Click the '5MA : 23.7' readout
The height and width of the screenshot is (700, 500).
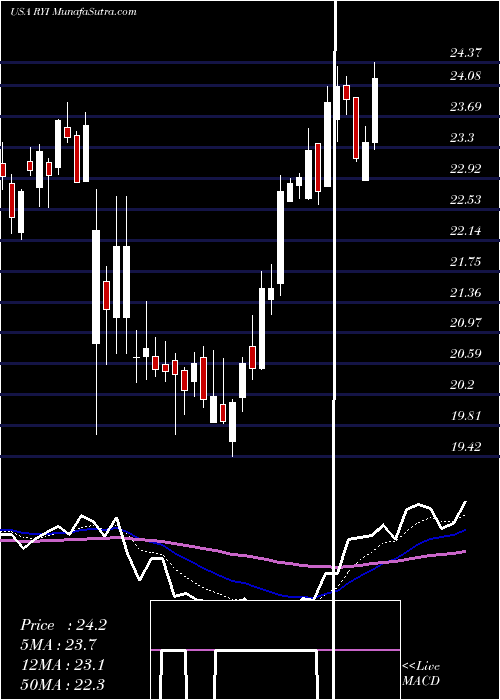pyautogui.click(x=58, y=645)
